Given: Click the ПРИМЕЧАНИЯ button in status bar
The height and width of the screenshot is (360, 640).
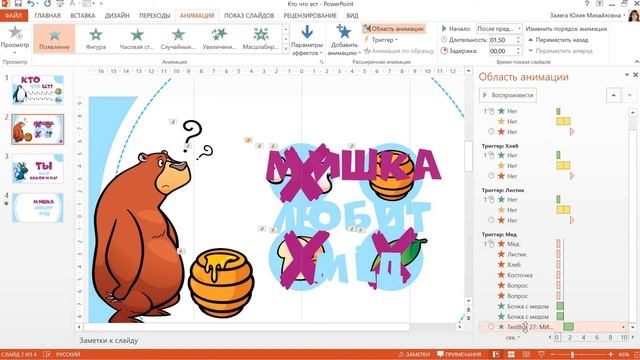Looking at the screenshot, I should click(459, 355).
